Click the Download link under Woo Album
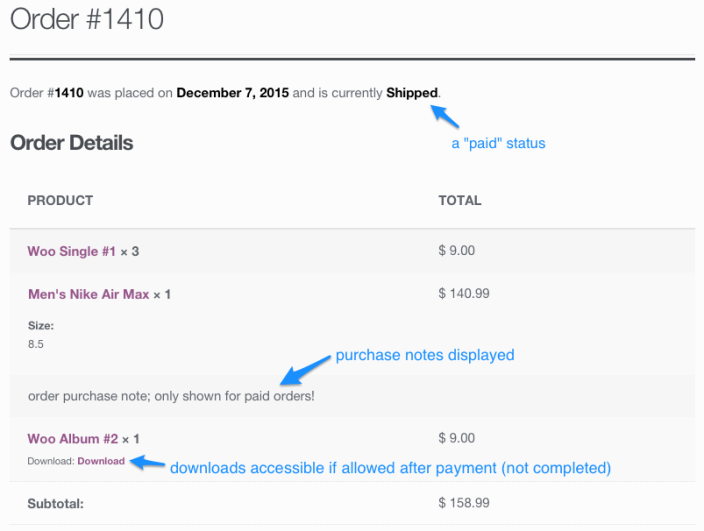 click(101, 461)
